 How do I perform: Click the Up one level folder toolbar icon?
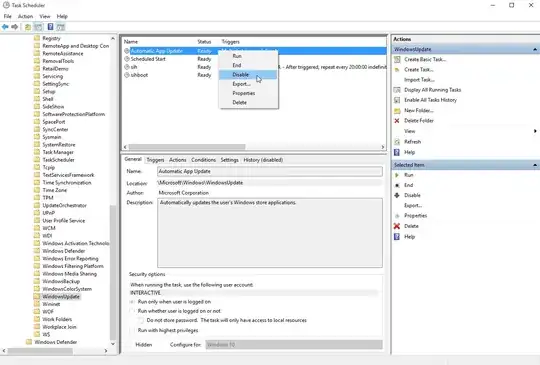tap(28, 27)
